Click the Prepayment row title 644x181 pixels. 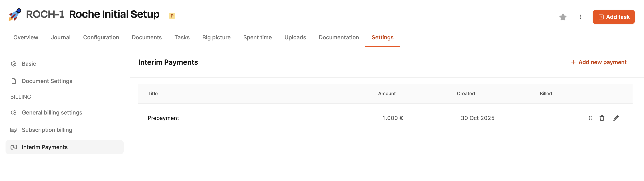pos(163,118)
